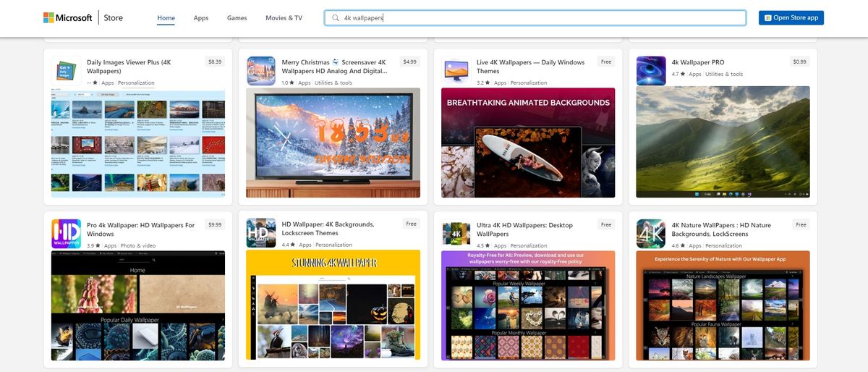Go to the Games tab
The width and height of the screenshot is (868, 372).
[x=237, y=18]
